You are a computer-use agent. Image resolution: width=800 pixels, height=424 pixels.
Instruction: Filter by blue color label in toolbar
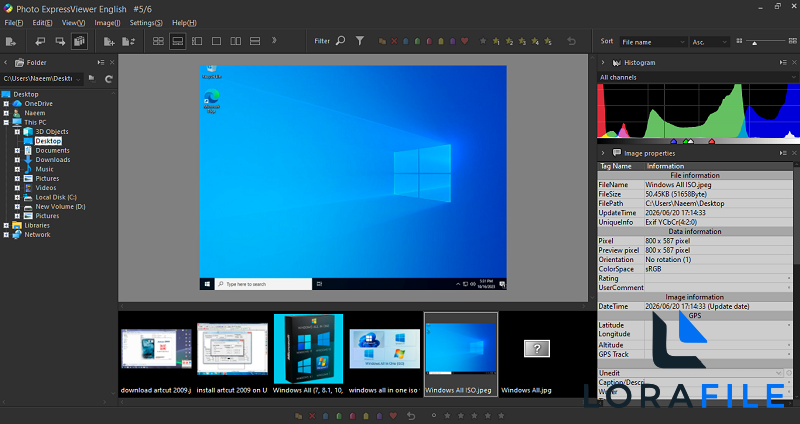click(406, 41)
